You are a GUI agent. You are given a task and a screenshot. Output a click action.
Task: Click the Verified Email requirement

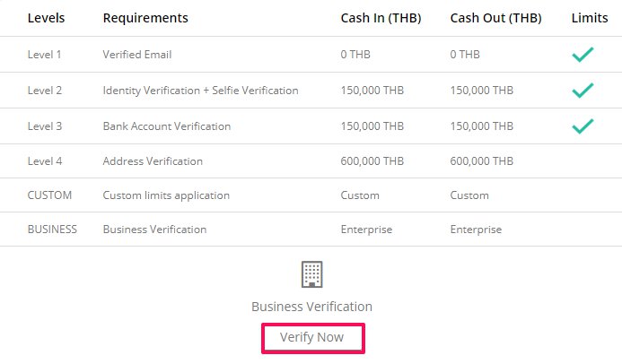coord(137,55)
